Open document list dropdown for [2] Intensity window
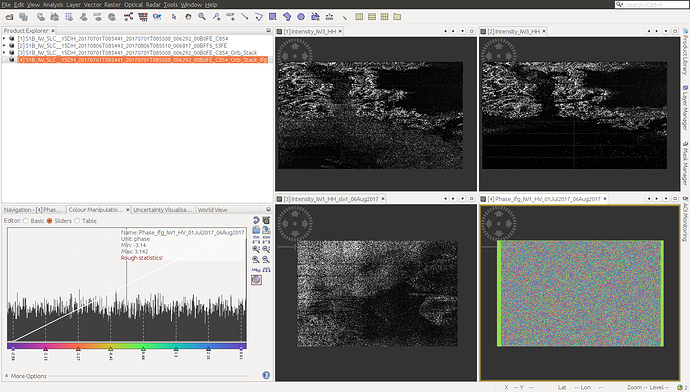This screenshot has height=392, width=690. point(665,31)
